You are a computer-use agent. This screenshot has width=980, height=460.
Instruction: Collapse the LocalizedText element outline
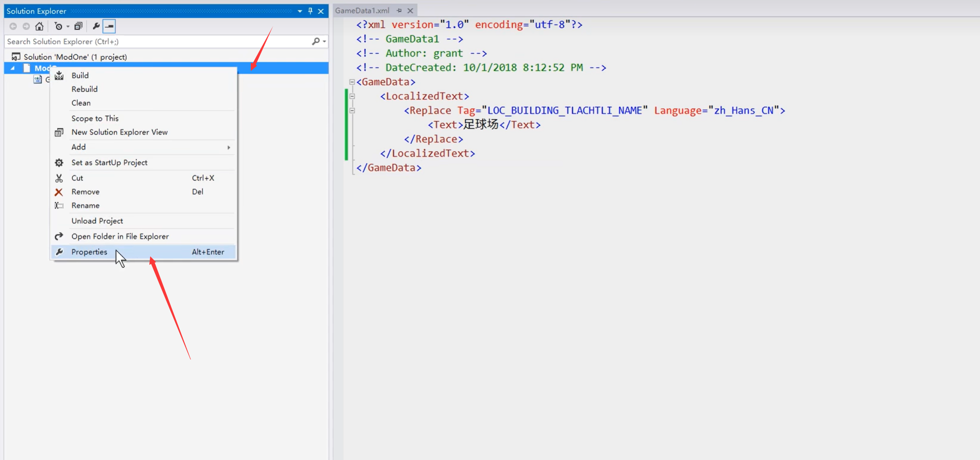(352, 96)
